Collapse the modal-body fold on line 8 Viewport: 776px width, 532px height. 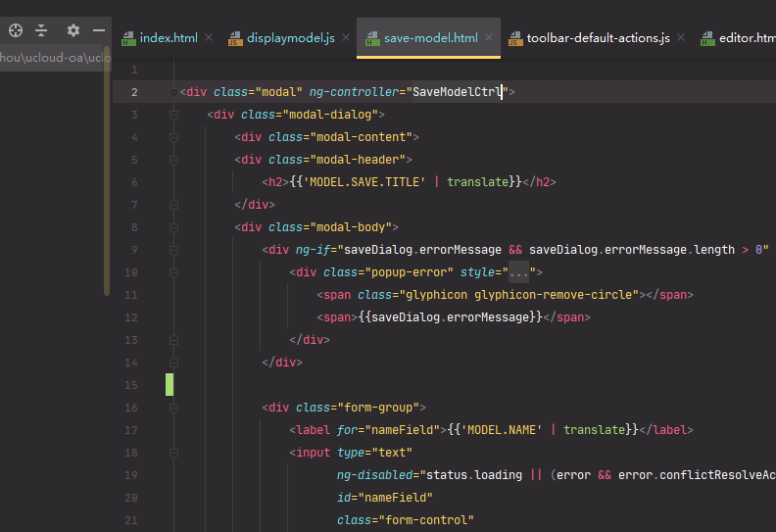pyautogui.click(x=173, y=227)
